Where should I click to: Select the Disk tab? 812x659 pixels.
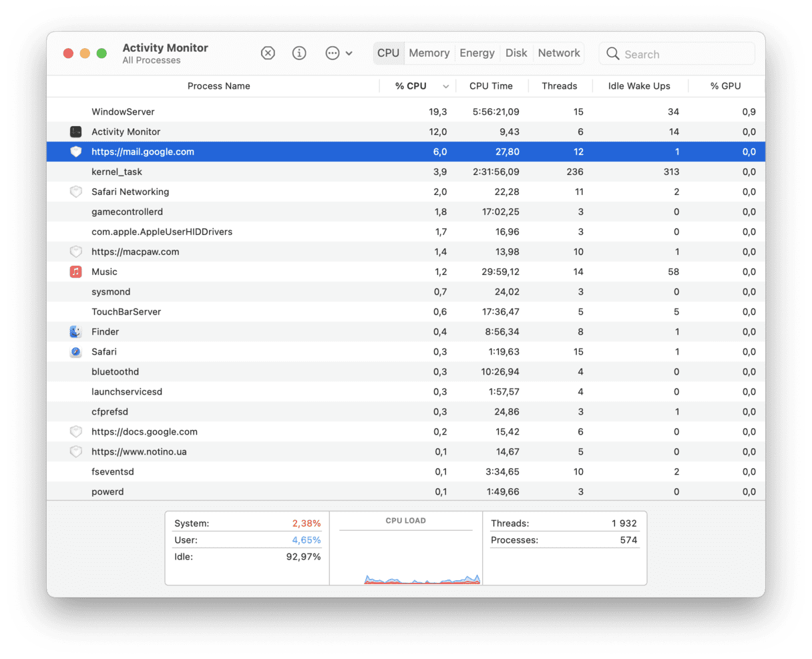(x=516, y=53)
